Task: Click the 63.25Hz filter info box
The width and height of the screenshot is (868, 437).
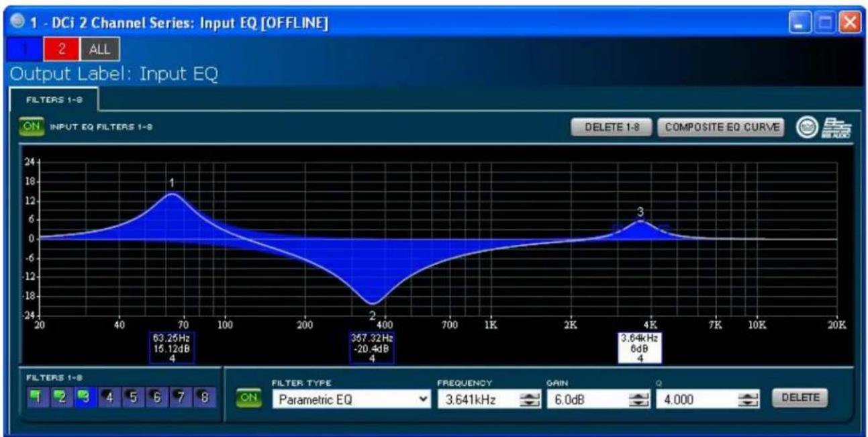Action: (172, 348)
